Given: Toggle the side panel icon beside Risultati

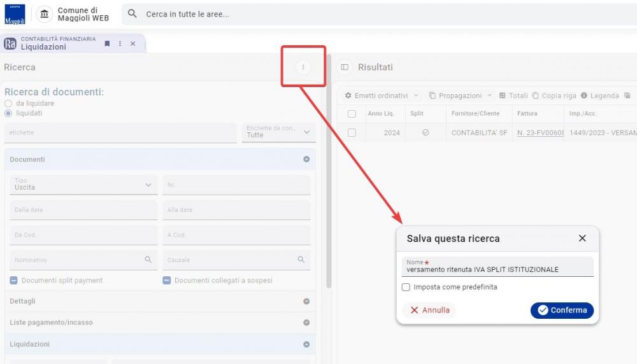Looking at the screenshot, I should (345, 67).
